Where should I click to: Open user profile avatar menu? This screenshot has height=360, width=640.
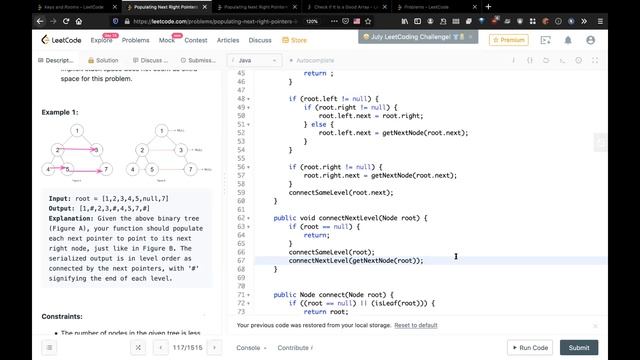(x=590, y=40)
